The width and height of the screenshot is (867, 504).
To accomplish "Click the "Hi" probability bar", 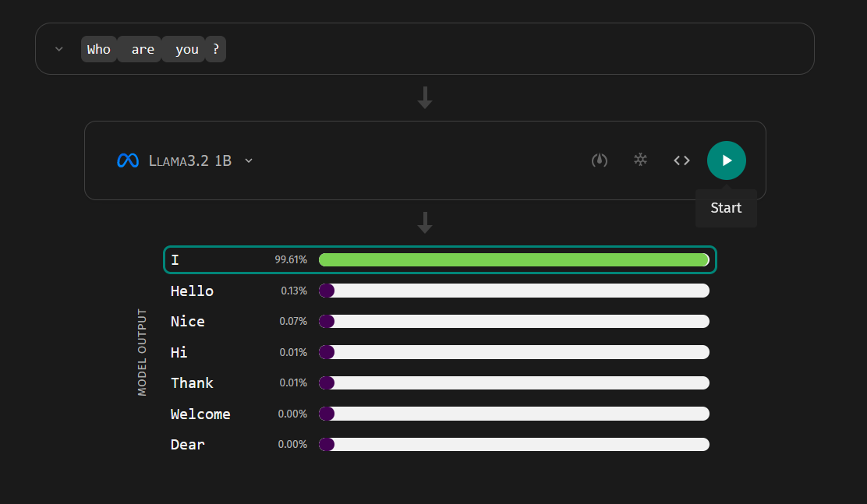I will pyautogui.click(x=515, y=352).
